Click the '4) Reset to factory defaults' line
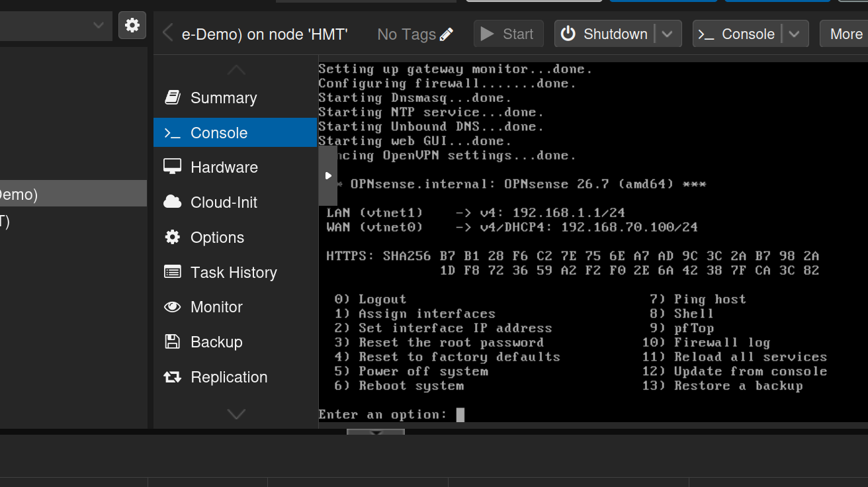Viewport: 868px width, 487px height. coord(447,357)
